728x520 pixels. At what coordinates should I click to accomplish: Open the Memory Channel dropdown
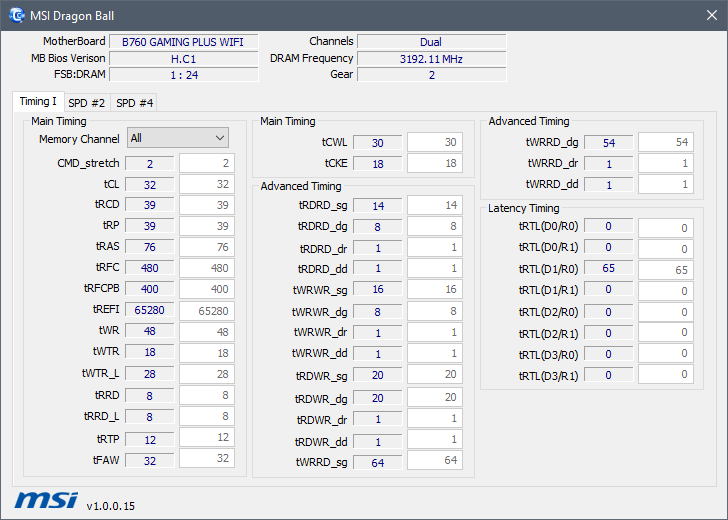point(178,138)
